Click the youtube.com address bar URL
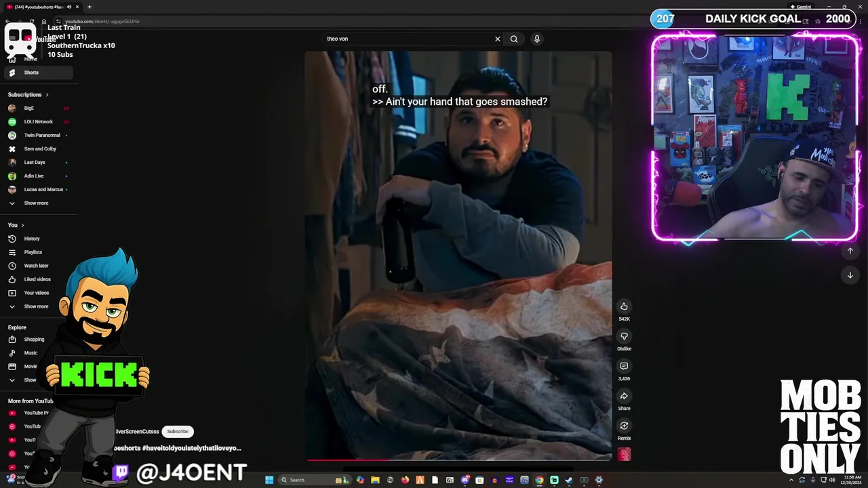This screenshot has width=868, height=488. (x=102, y=21)
